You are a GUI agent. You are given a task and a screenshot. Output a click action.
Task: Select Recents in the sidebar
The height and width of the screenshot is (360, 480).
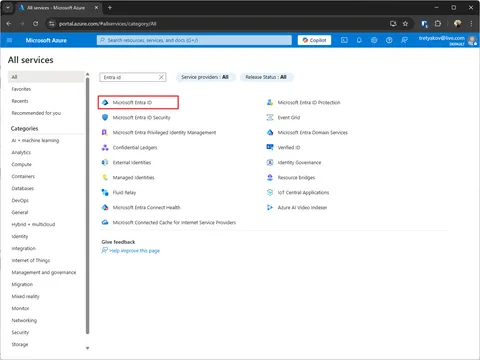[20, 101]
